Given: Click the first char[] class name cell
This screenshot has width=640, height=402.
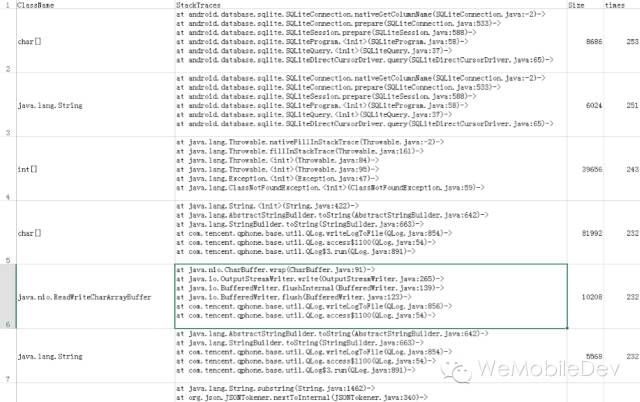Looking at the screenshot, I should tap(96, 41).
